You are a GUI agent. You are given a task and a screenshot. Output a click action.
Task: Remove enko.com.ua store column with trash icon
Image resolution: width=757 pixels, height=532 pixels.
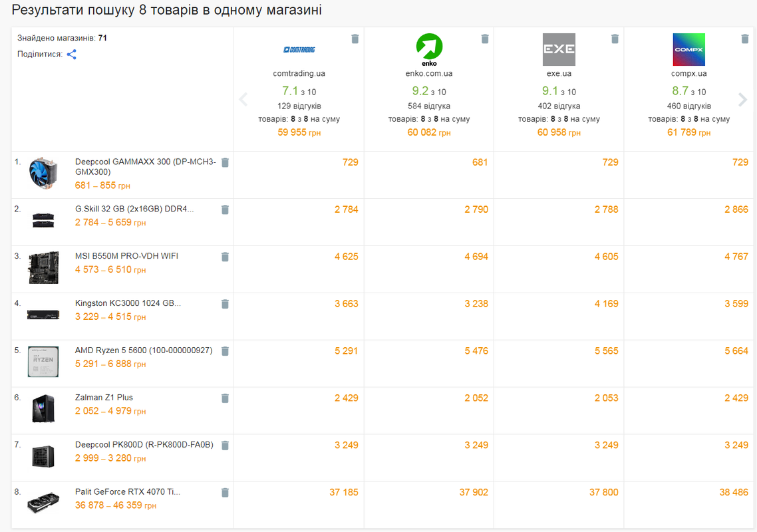[x=485, y=39]
